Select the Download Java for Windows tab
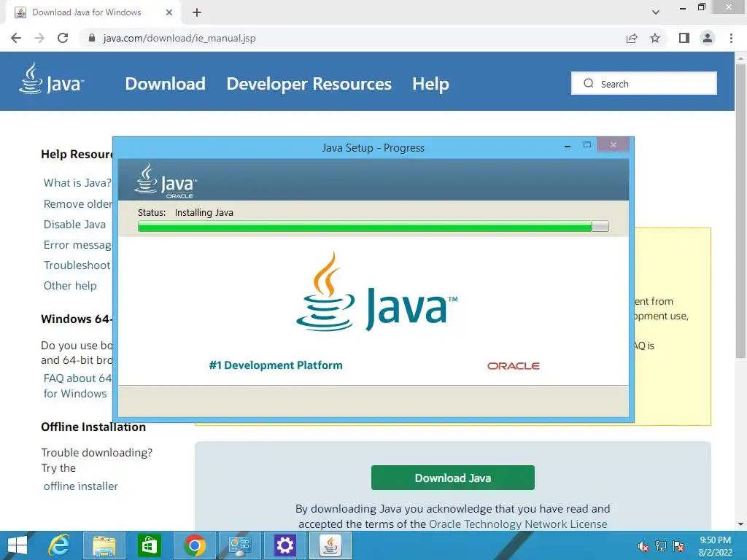The image size is (747, 560). (93, 12)
